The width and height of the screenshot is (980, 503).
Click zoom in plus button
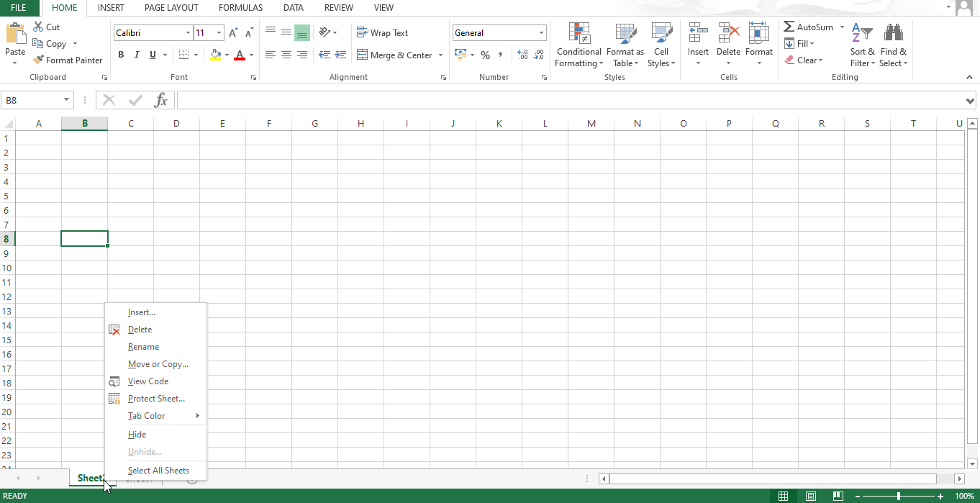940,496
